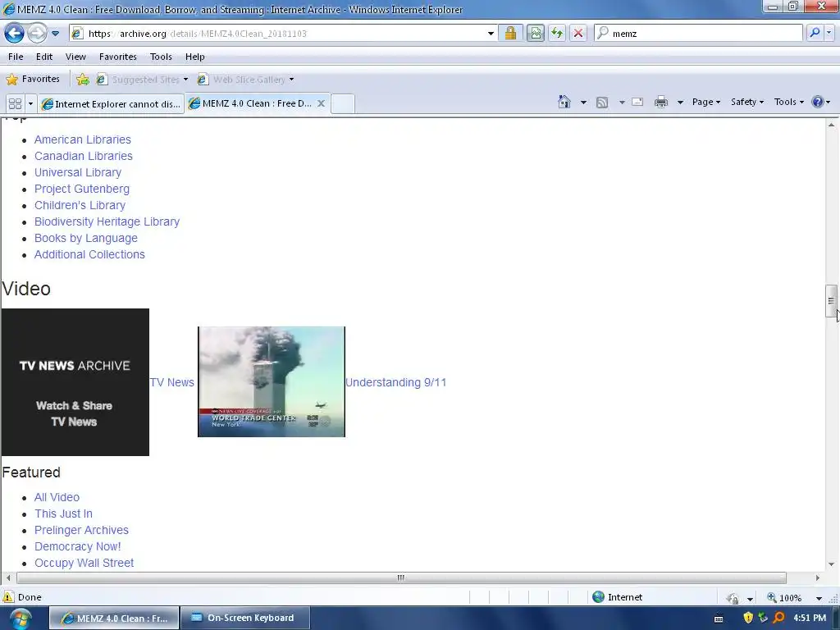840x630 pixels.
Task: Show Quick Tabs grid view icon
Action: (15, 103)
